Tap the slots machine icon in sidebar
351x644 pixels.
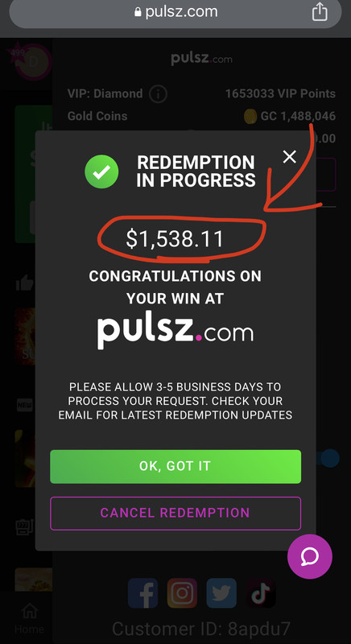25,527
